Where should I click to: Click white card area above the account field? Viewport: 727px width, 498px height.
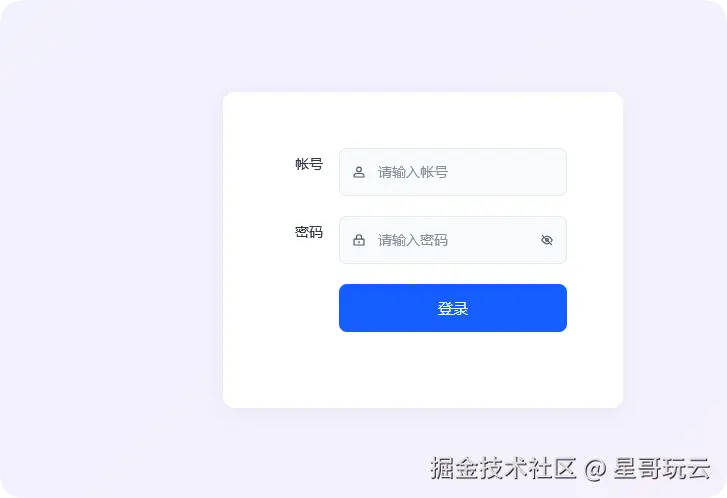coord(423,120)
